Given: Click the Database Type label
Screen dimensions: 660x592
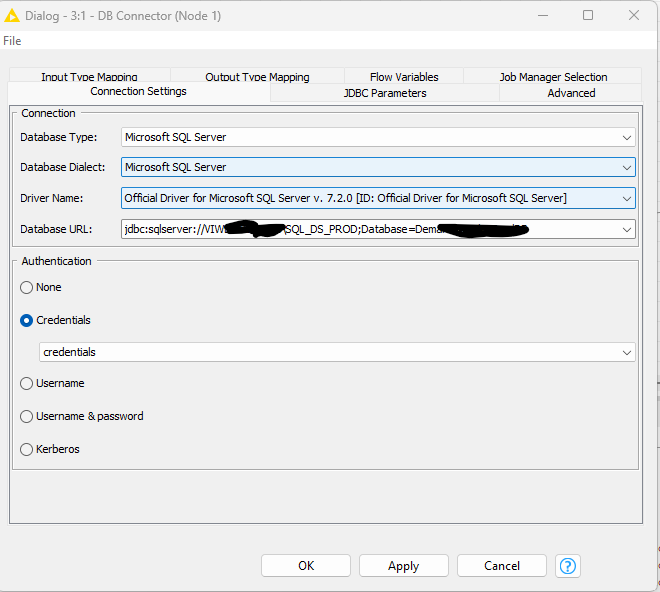Looking at the screenshot, I should pyautogui.click(x=59, y=137).
